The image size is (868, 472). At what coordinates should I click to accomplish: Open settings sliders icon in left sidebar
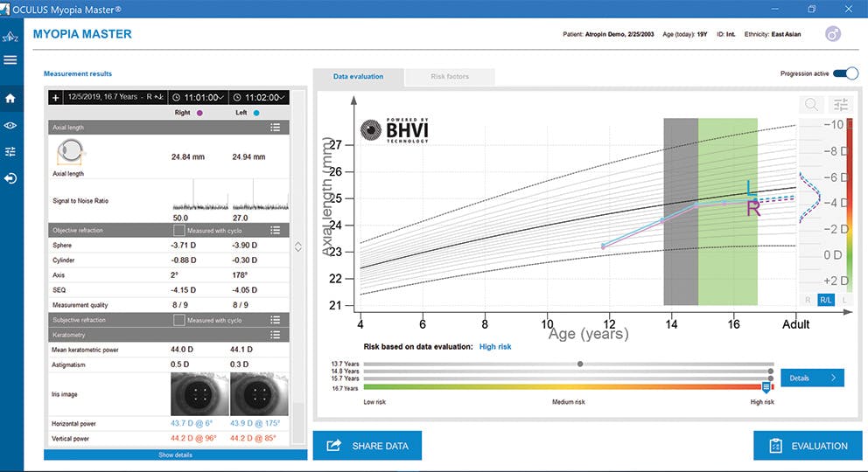coord(10,151)
